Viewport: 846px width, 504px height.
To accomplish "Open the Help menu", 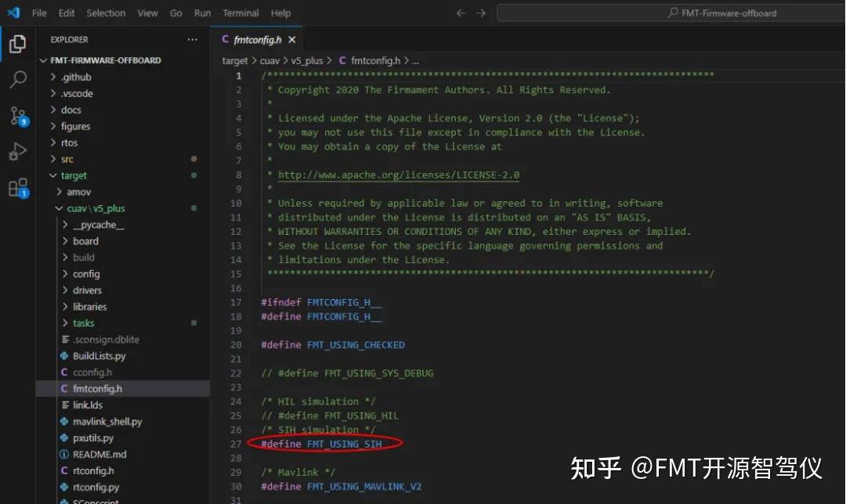I will [x=280, y=13].
